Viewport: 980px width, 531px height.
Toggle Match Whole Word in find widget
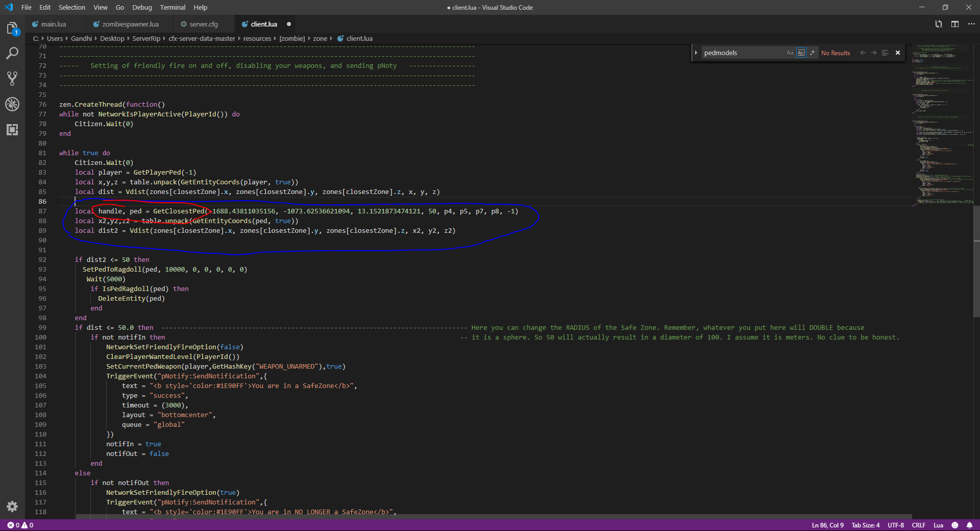click(x=801, y=53)
